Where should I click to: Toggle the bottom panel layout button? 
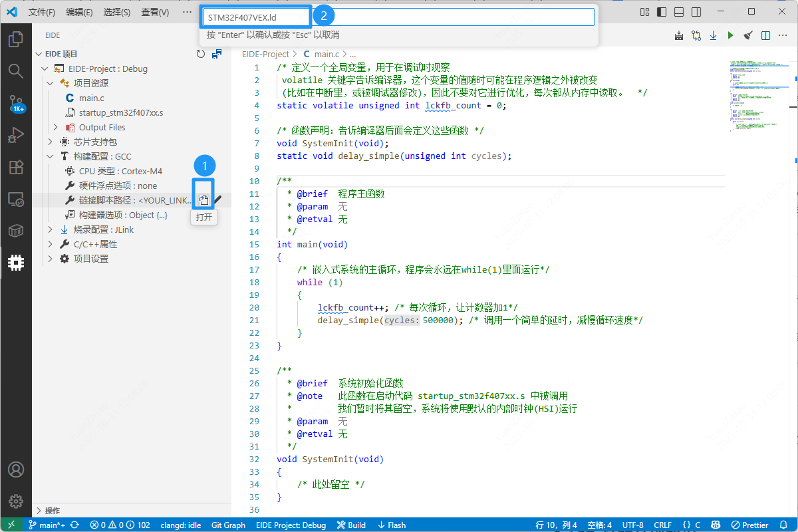[678, 12]
